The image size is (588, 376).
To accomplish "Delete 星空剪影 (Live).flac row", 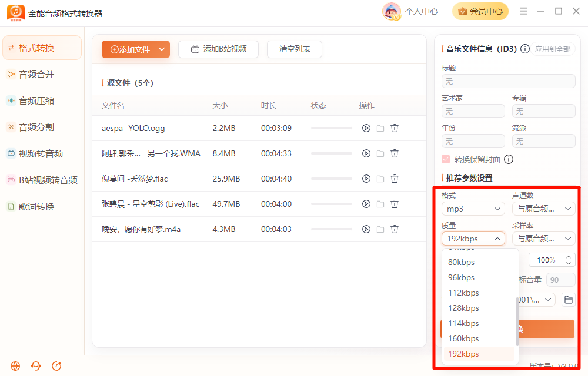I will 395,204.
